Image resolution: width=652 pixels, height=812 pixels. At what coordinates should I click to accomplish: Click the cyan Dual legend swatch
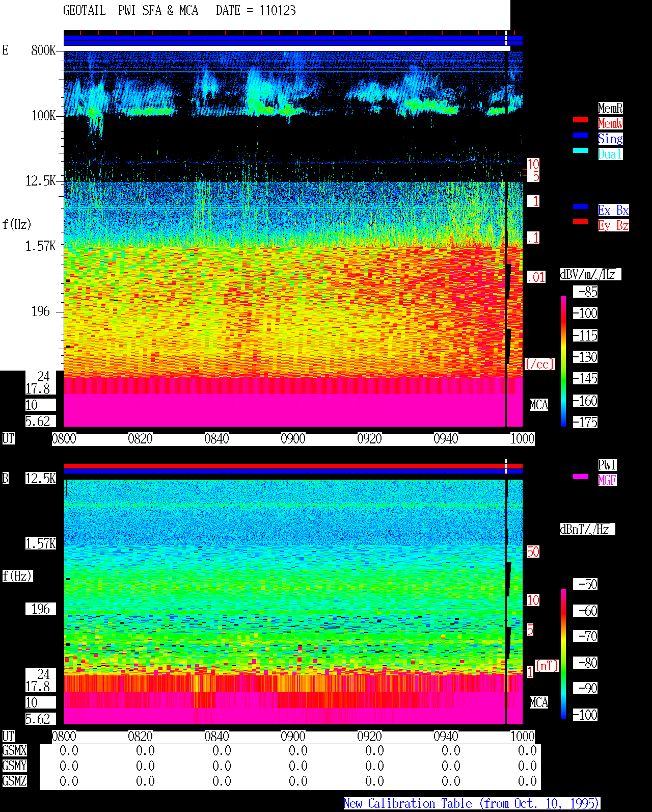pos(581,150)
